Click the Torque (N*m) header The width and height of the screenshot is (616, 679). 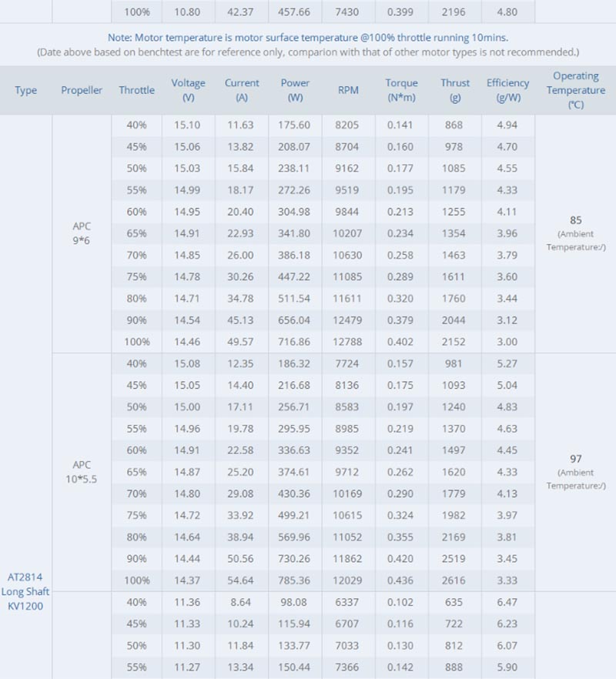coord(402,90)
